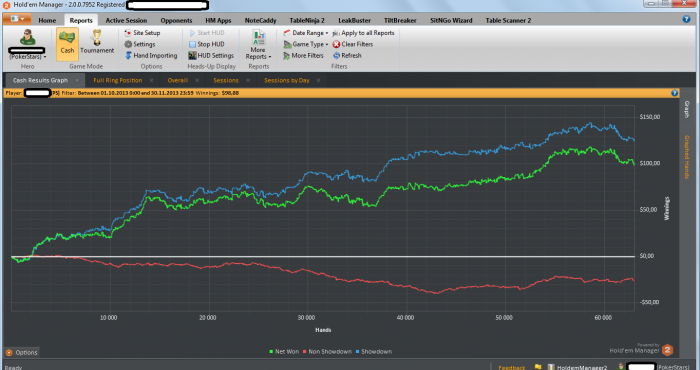Open the More Reports dropdown
Screen dimensions: 700x370
258,44
